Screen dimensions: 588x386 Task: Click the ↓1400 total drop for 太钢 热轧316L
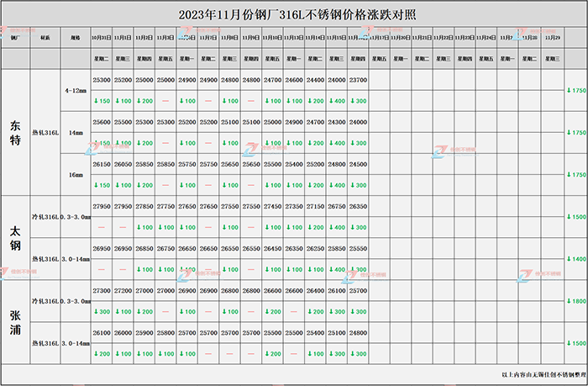(576, 259)
